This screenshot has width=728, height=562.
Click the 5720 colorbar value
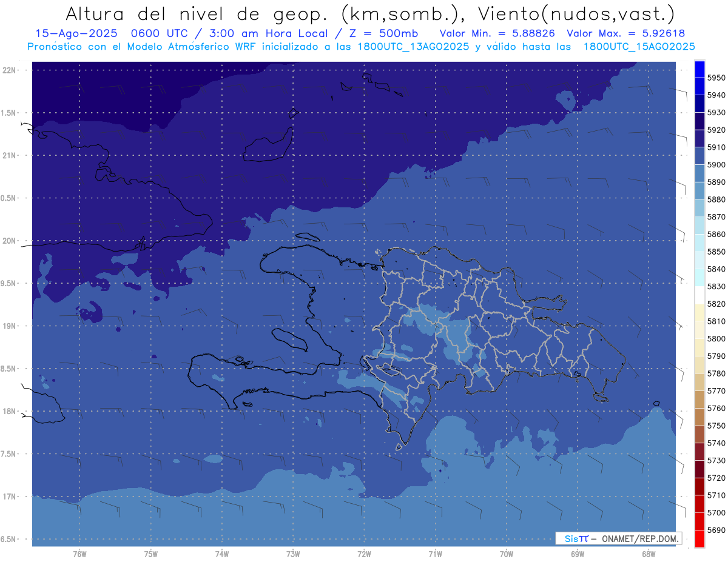716,478
